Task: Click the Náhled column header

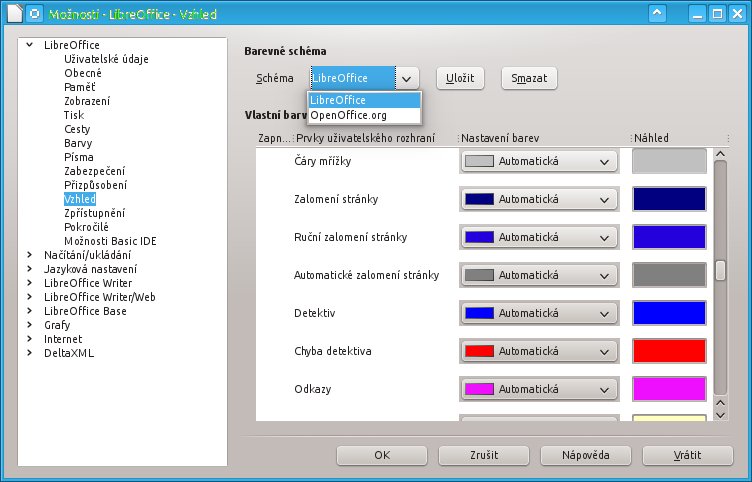Action: pos(651,138)
